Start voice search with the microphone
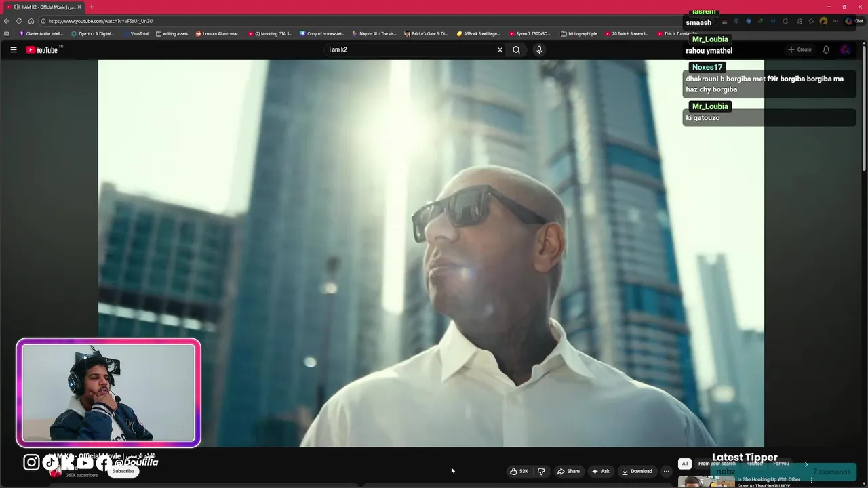The height and width of the screenshot is (488, 868). (x=539, y=49)
